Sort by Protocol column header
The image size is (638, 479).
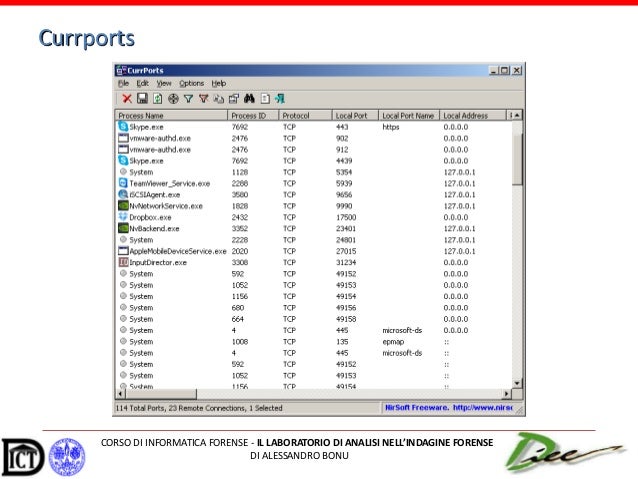tap(305, 116)
